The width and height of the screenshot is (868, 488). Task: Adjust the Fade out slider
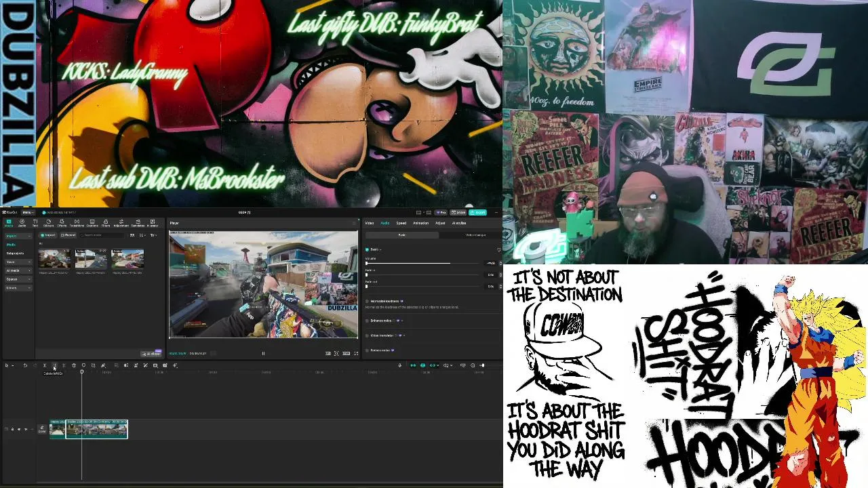pyautogui.click(x=422, y=286)
